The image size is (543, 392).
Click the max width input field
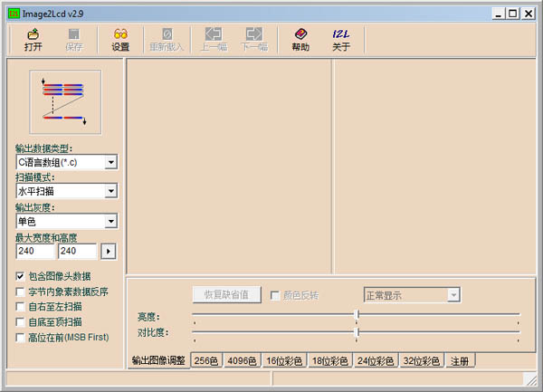coord(35,251)
